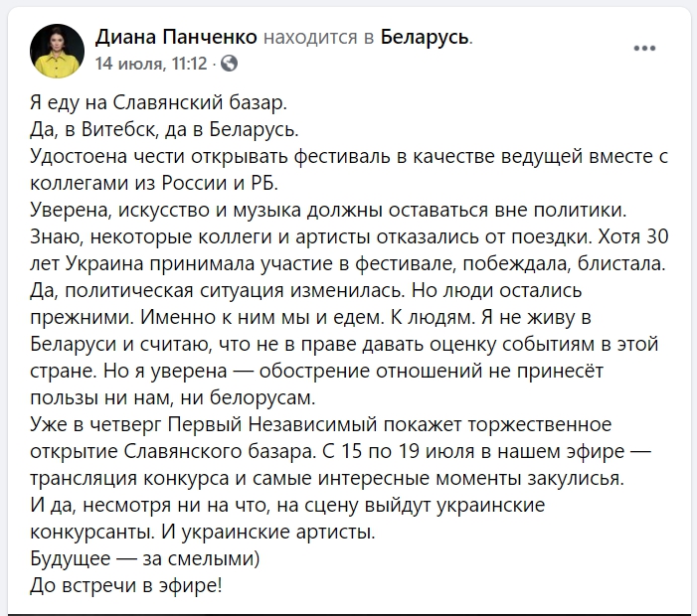Image resolution: width=697 pixels, height=616 pixels.
Task: Click the line 'трансляция конкурса и самые интересные'
Action: click(x=327, y=478)
